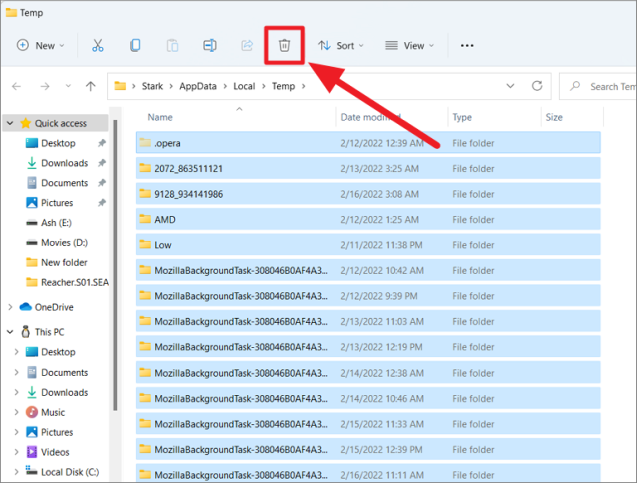Click the Copy icon in toolbar
The width and height of the screenshot is (637, 483).
135,46
